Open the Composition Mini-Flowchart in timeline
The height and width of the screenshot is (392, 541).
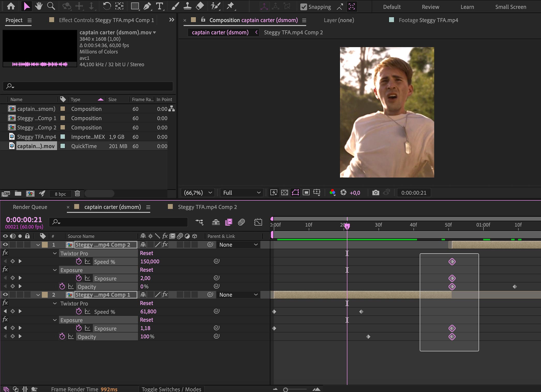tap(199, 222)
